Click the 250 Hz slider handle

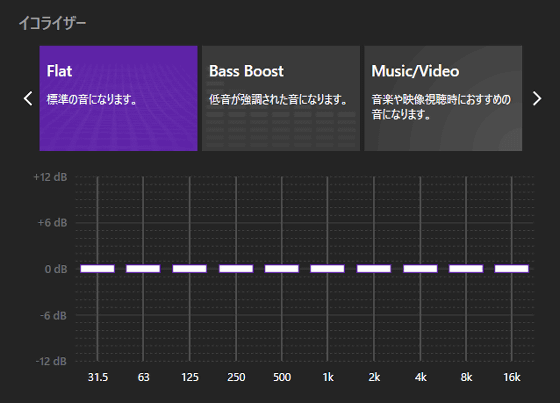tap(236, 269)
